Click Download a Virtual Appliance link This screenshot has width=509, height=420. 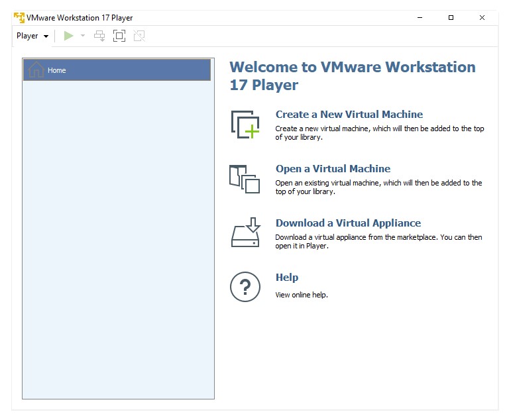pos(348,223)
